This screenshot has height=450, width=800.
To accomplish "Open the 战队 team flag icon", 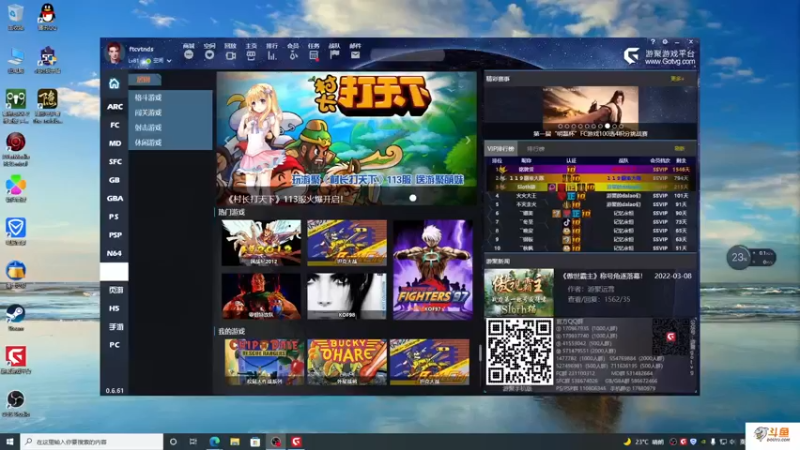I will 335,55.
